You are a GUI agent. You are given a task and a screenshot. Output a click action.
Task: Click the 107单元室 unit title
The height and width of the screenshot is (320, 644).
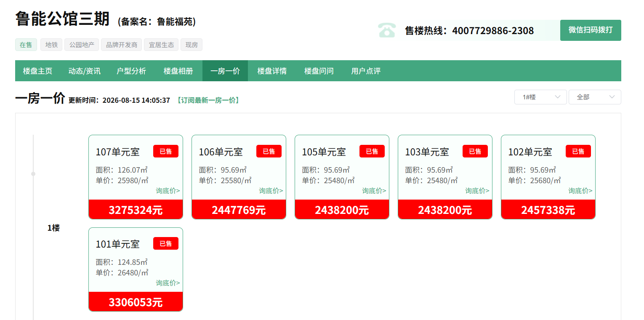coord(118,152)
